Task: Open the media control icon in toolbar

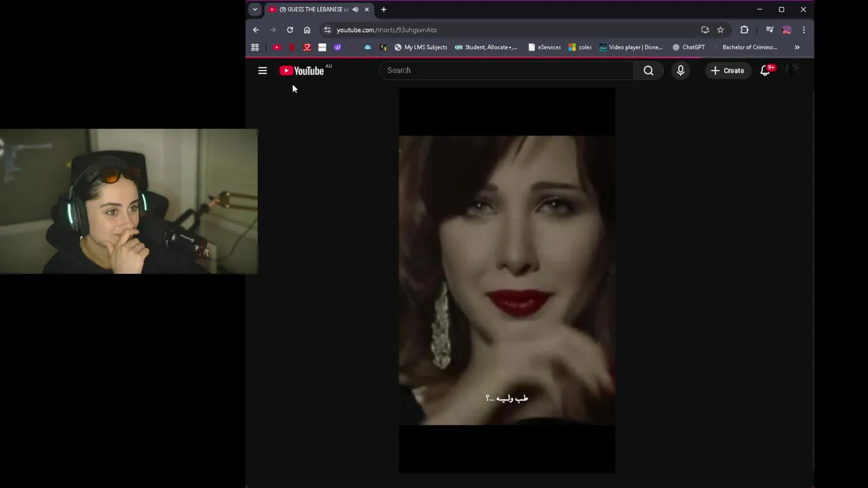Action: (x=770, y=30)
